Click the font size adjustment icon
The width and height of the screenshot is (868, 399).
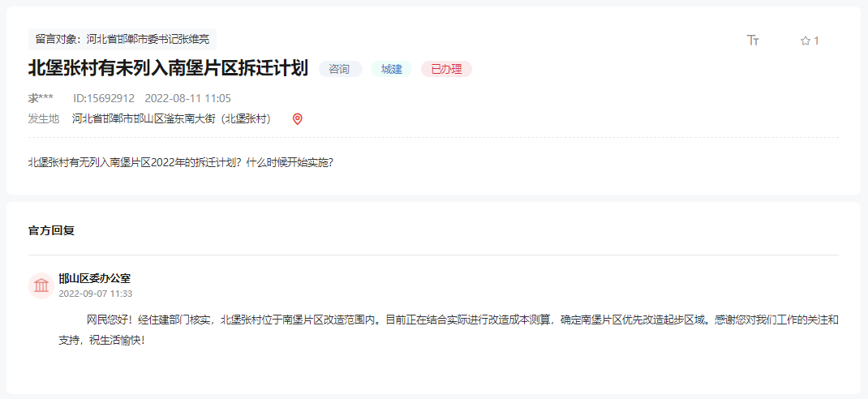753,41
